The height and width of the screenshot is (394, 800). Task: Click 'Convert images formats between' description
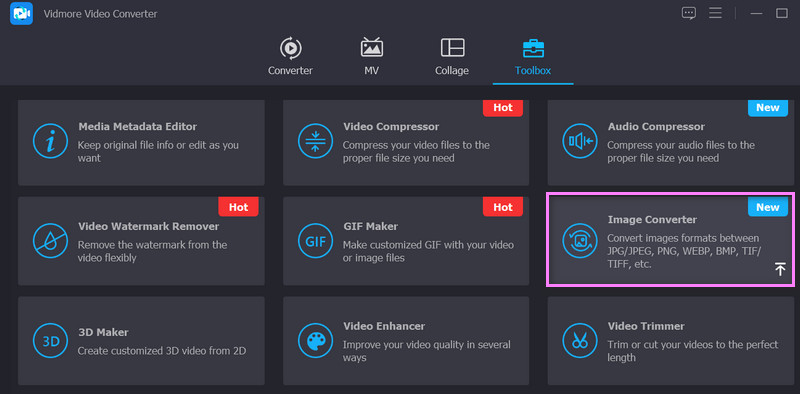(684, 251)
